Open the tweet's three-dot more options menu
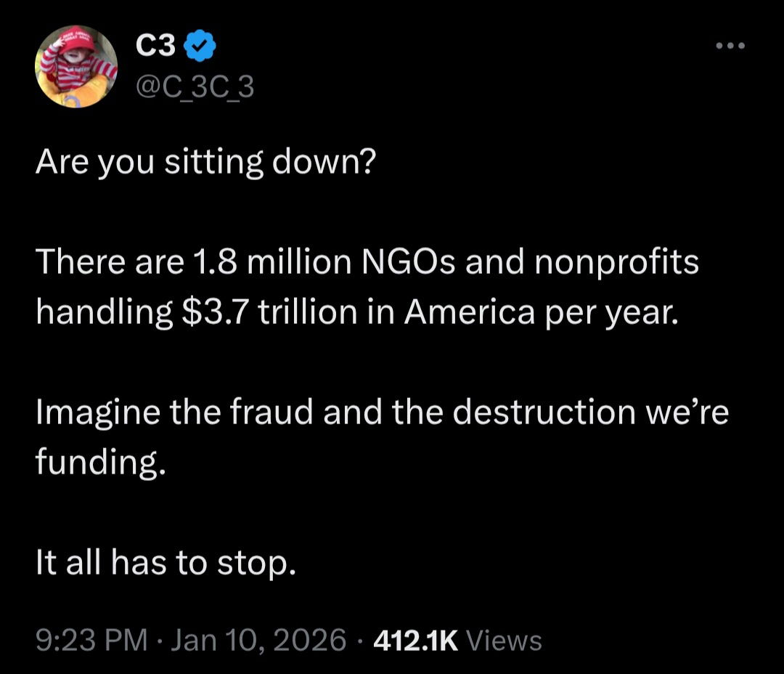Screen dimensions: 784x674 [x=730, y=46]
